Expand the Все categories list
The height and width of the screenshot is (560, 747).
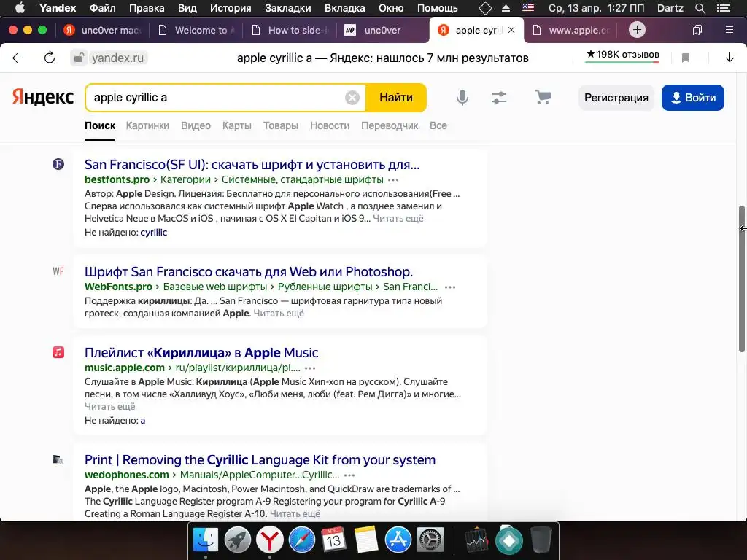(438, 125)
